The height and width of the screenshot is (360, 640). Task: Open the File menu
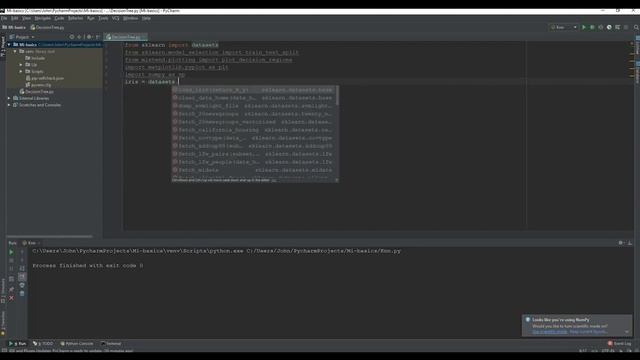pos(4,18)
